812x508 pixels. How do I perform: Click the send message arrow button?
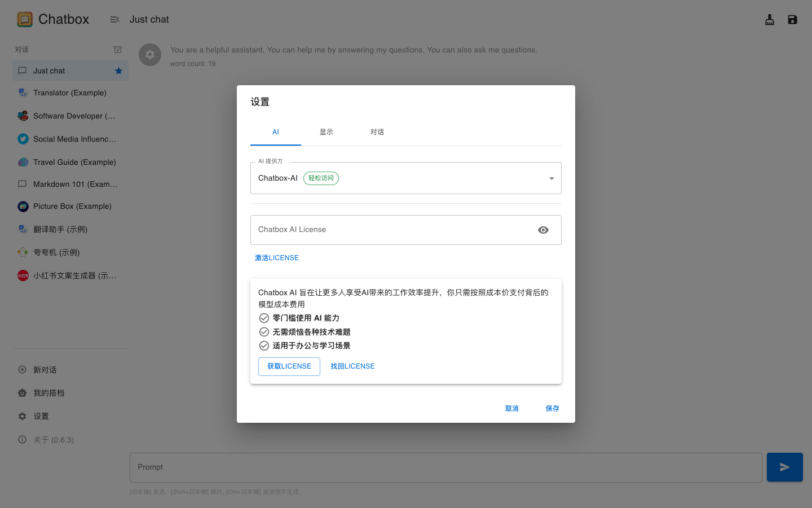click(x=784, y=467)
